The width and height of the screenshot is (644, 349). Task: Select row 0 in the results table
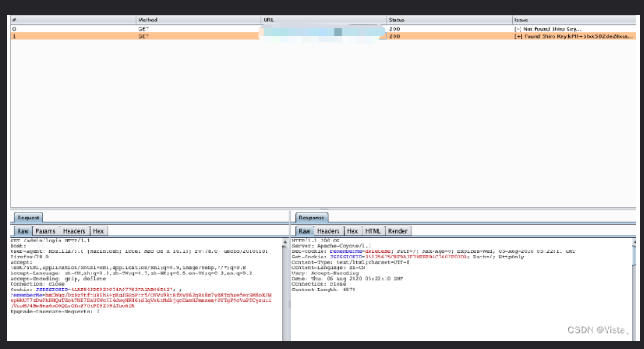pyautogui.click(x=323, y=28)
